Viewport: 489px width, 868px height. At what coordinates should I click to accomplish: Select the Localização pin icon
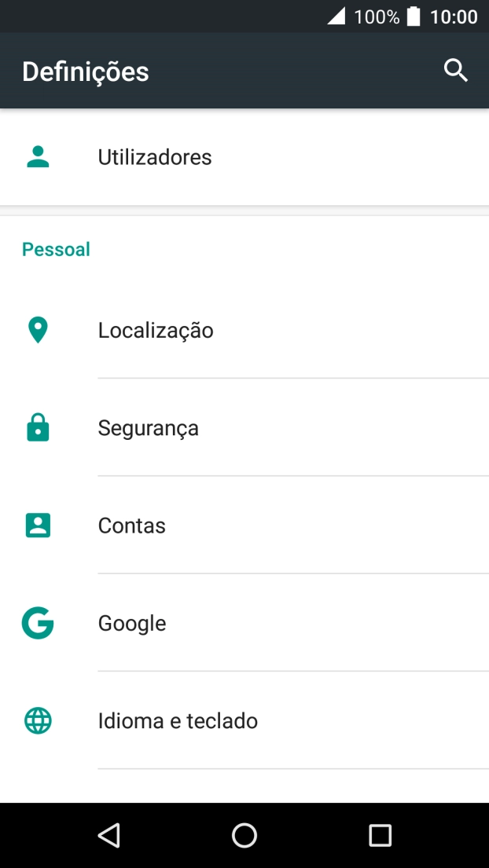point(38,329)
